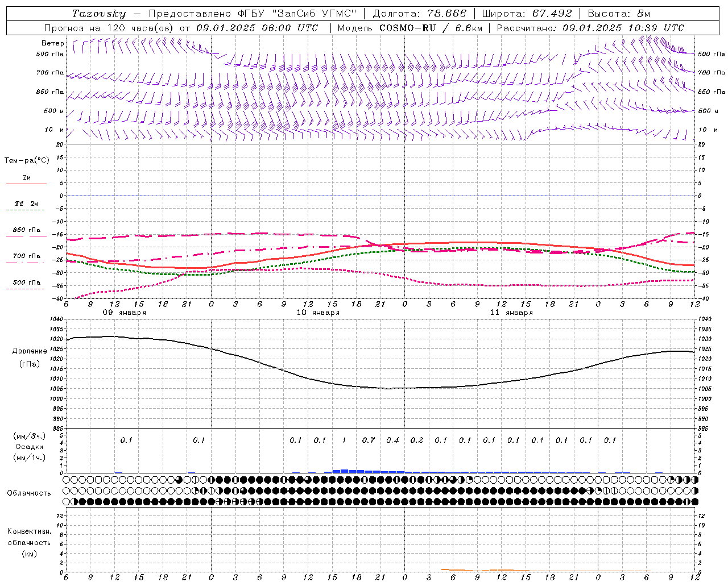Click the precipitation value 0.2

point(417,440)
